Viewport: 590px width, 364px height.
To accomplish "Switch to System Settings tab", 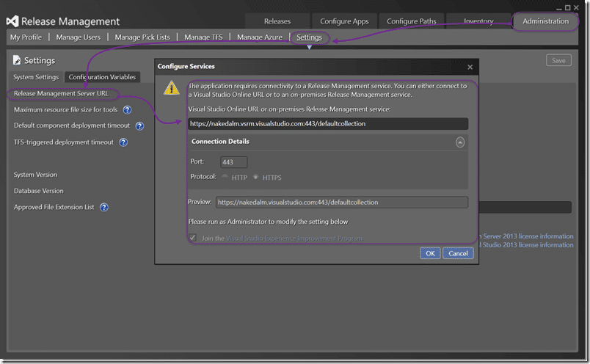I will 36,77.
